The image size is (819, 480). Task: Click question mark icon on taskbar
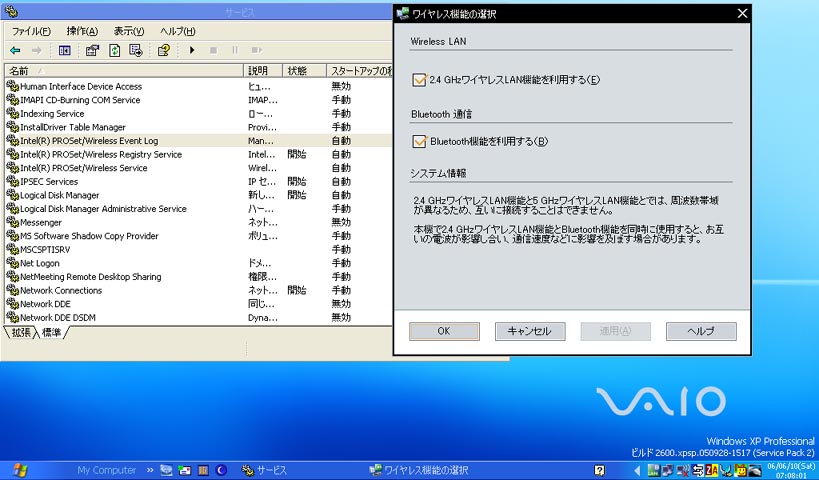[x=600, y=470]
